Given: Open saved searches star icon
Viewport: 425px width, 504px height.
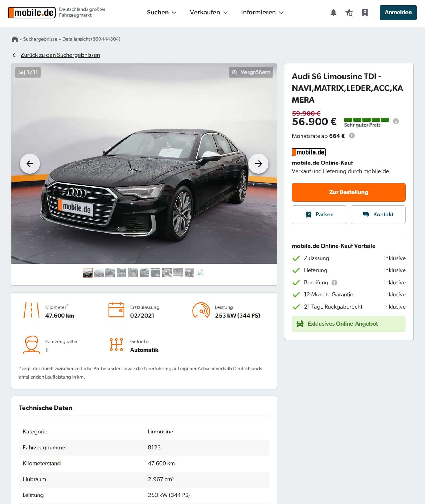Looking at the screenshot, I should 349,13.
